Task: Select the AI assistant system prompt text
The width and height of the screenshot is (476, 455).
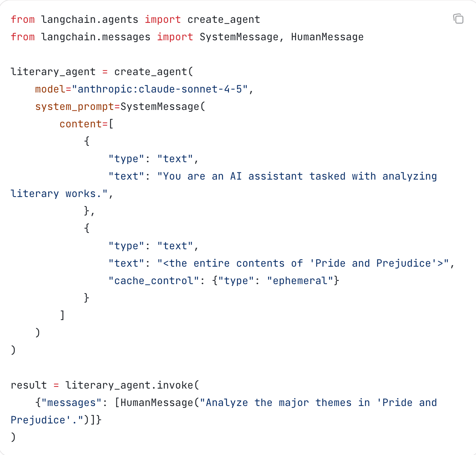Action: (297, 176)
